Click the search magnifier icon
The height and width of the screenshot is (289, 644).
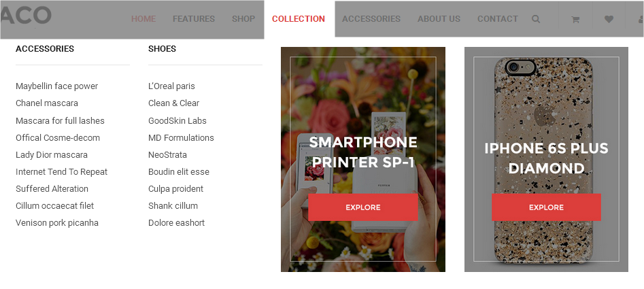pyautogui.click(x=536, y=19)
